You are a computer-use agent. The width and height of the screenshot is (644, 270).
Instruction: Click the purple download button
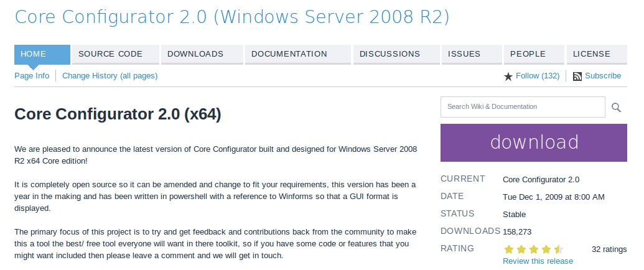(x=534, y=142)
